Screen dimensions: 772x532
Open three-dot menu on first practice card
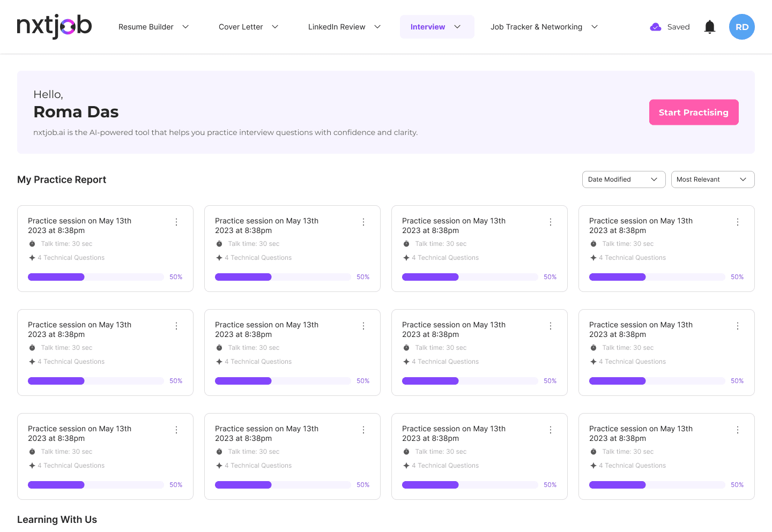176,222
